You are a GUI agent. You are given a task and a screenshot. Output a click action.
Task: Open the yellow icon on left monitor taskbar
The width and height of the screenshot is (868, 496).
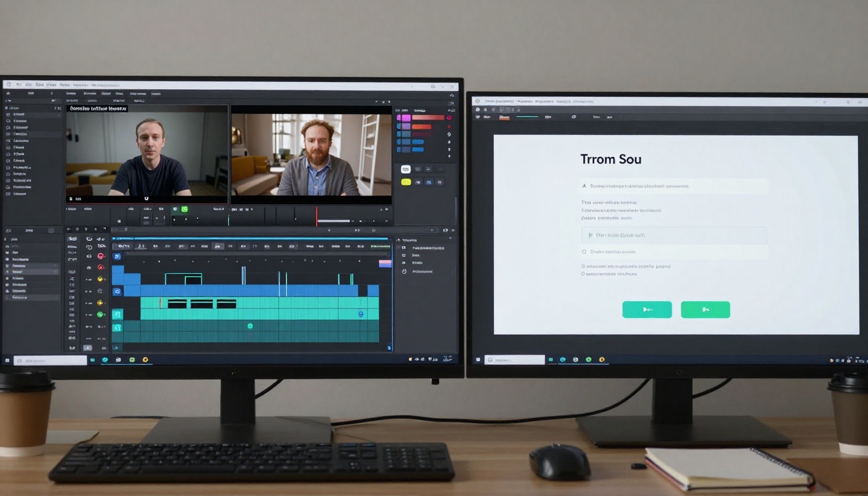[x=145, y=360]
